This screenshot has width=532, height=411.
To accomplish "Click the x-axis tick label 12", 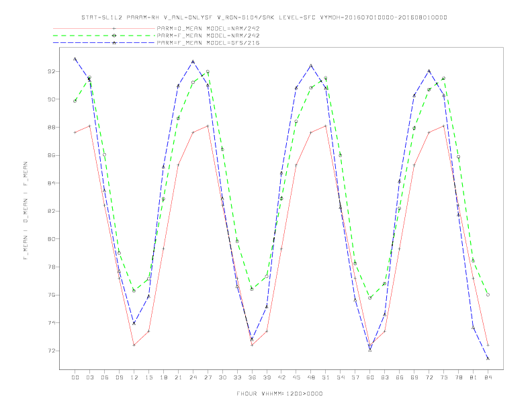I will tap(134, 377).
